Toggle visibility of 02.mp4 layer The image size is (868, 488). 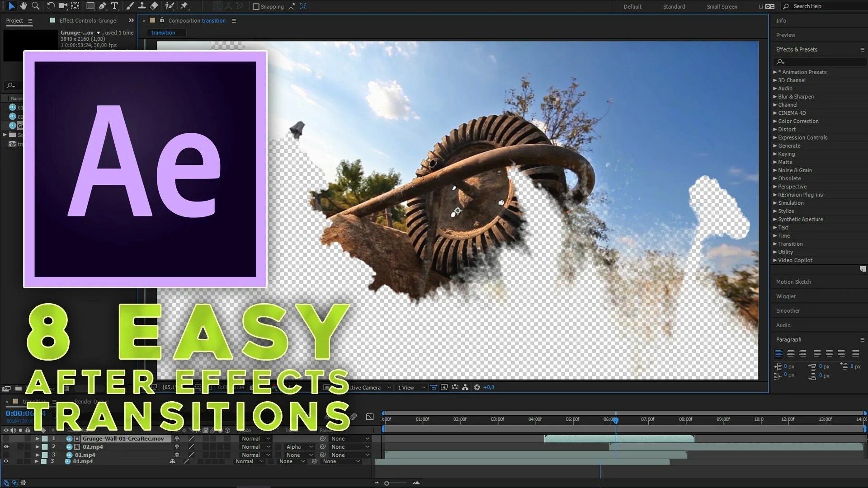(x=6, y=447)
